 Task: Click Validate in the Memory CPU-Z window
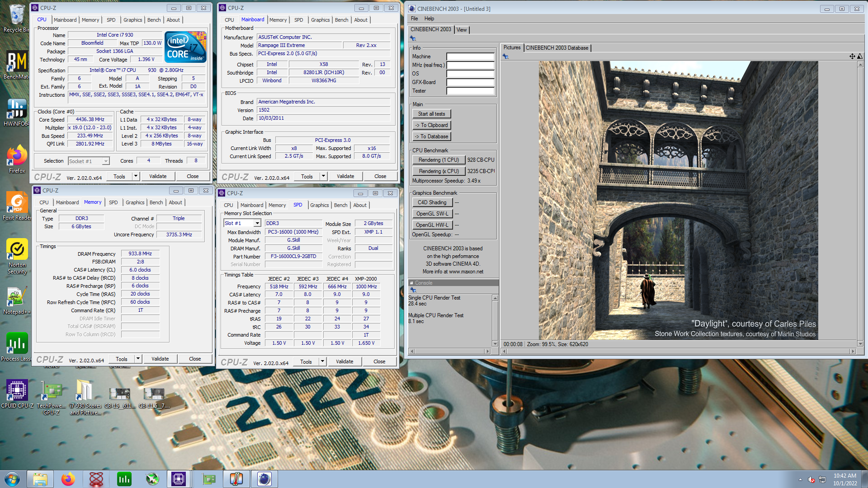click(x=160, y=359)
